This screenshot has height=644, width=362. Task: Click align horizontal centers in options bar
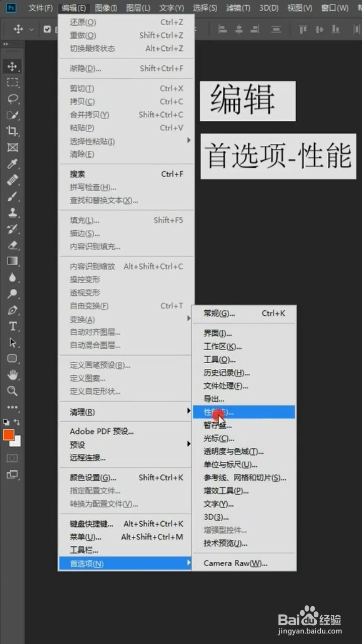(x=239, y=29)
